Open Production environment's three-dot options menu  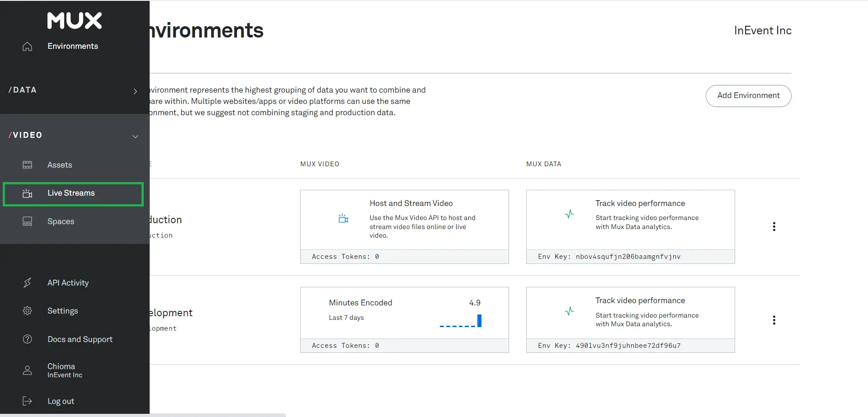[x=774, y=227]
